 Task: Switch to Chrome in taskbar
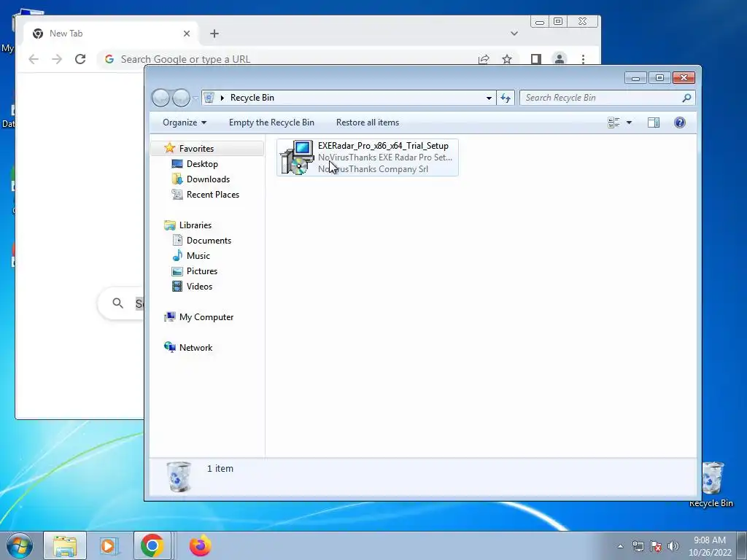click(x=152, y=545)
